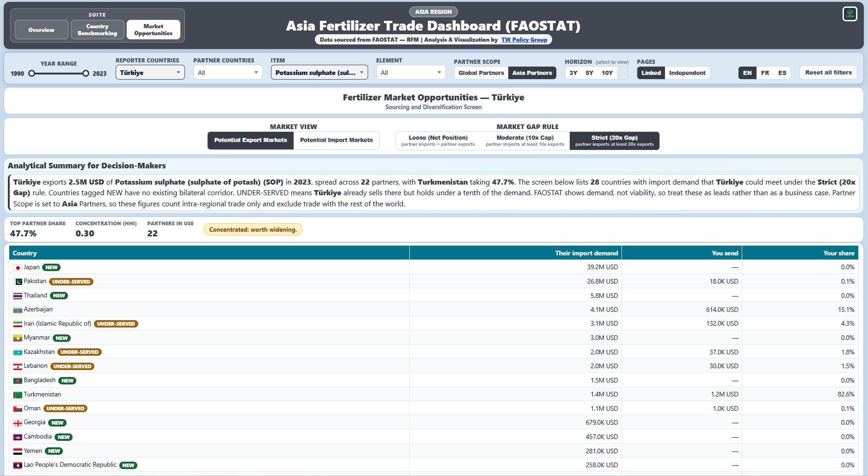Open the Element dropdown

click(x=411, y=73)
